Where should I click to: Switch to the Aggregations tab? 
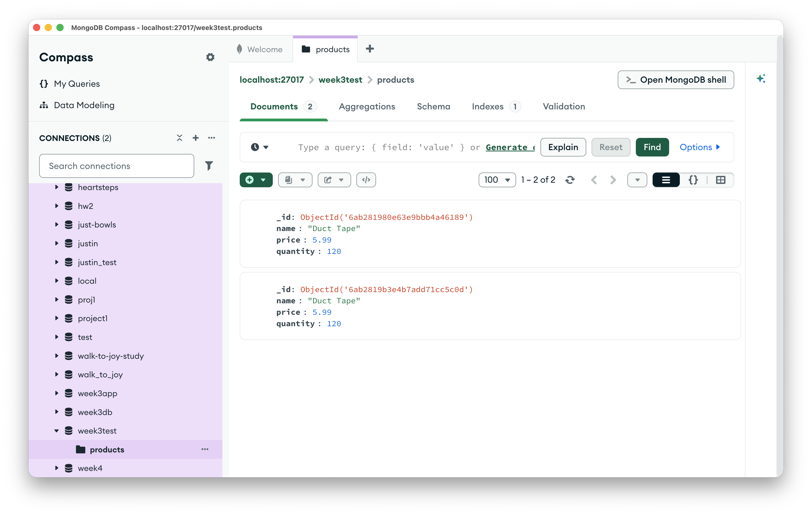367,106
